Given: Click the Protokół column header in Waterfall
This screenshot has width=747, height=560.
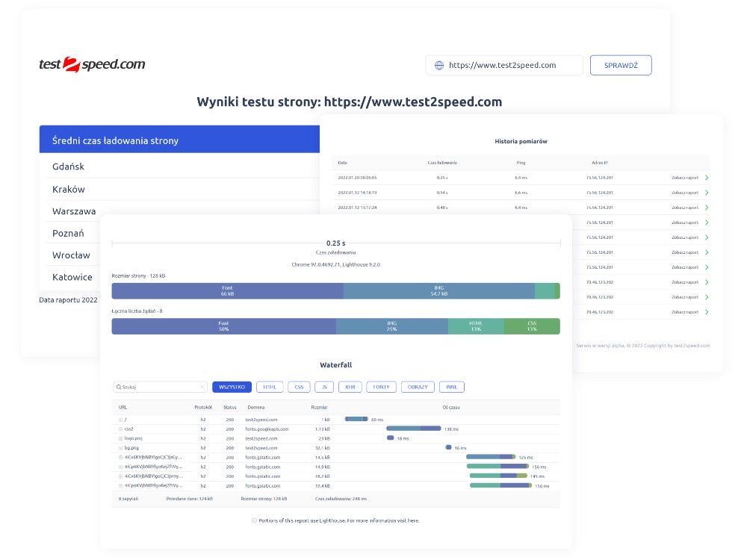Looking at the screenshot, I should pyautogui.click(x=203, y=408).
